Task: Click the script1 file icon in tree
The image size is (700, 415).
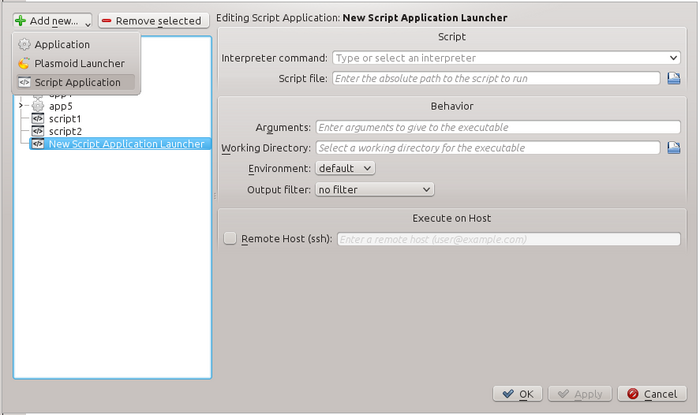Action: coord(38,118)
